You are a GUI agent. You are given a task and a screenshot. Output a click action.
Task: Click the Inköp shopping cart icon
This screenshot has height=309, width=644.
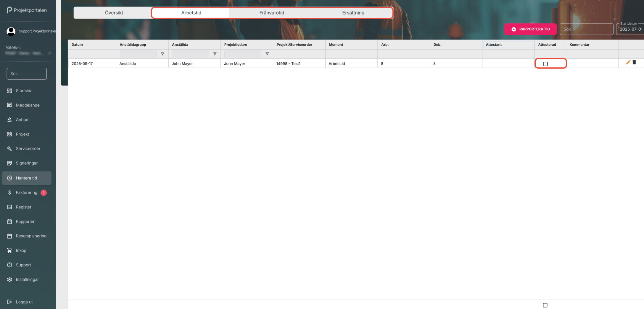(9, 250)
